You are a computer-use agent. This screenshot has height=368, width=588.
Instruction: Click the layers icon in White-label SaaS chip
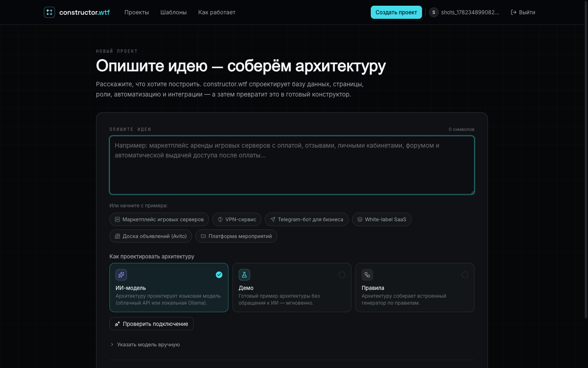click(x=360, y=220)
